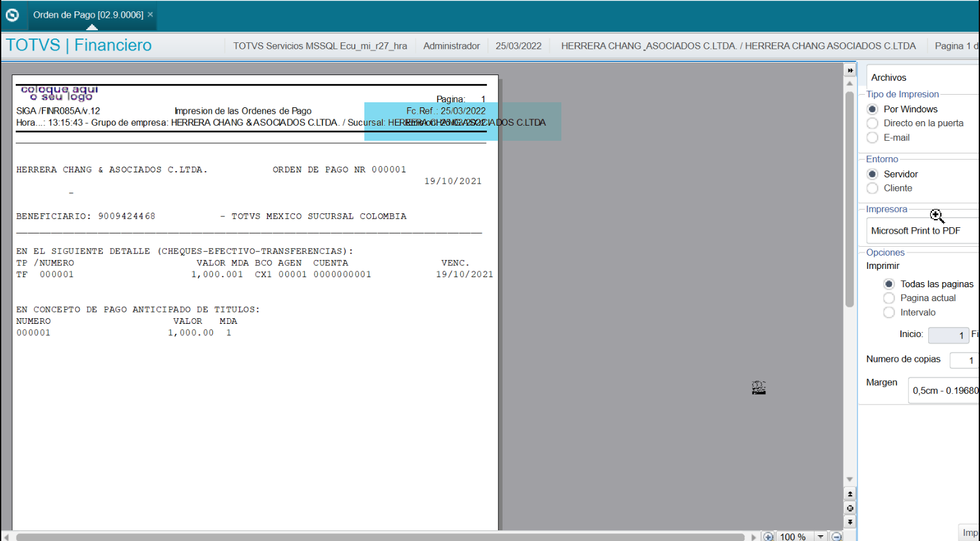Click the 25/03/2022 date in the header bar
This screenshot has width=980, height=541.
tap(518, 46)
